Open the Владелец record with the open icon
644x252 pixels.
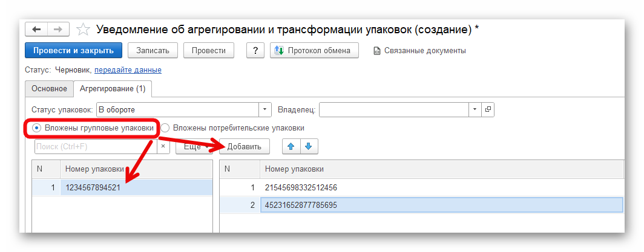pyautogui.click(x=487, y=109)
